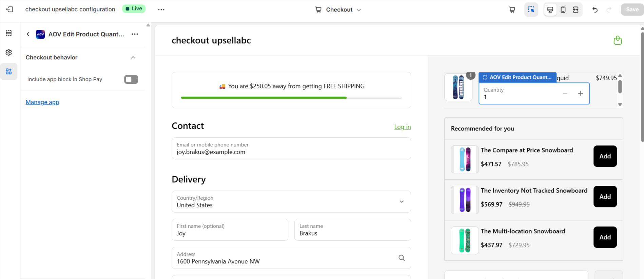Image resolution: width=644 pixels, height=279 pixels.
Task: Click the shopping bag icon in header
Action: coord(618,41)
